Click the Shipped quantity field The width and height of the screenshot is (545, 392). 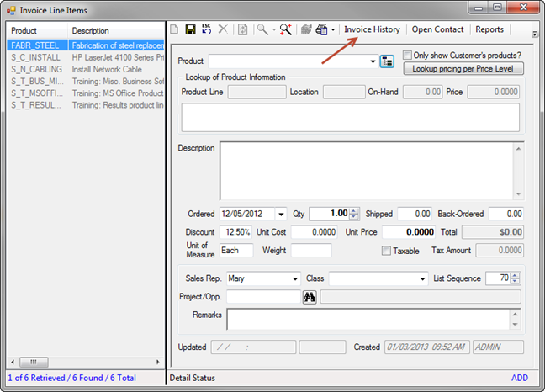[415, 214]
